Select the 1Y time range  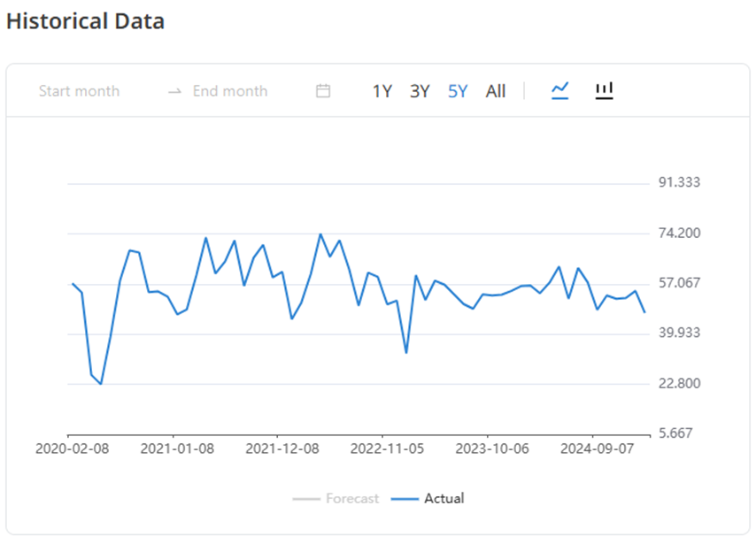(x=382, y=91)
